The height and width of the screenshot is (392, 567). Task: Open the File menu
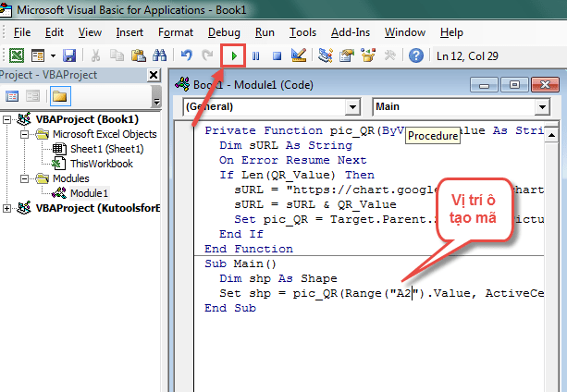22,32
